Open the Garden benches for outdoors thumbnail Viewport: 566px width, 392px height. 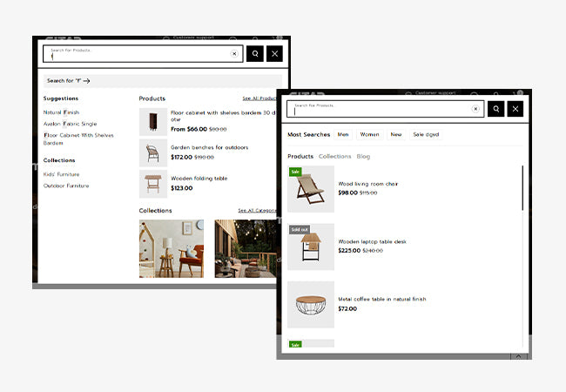(153, 152)
